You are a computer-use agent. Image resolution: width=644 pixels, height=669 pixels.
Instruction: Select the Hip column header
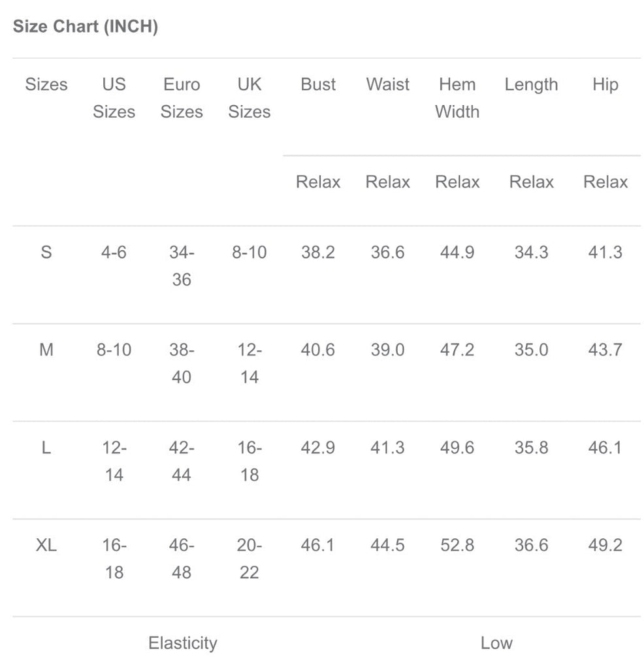click(x=605, y=84)
